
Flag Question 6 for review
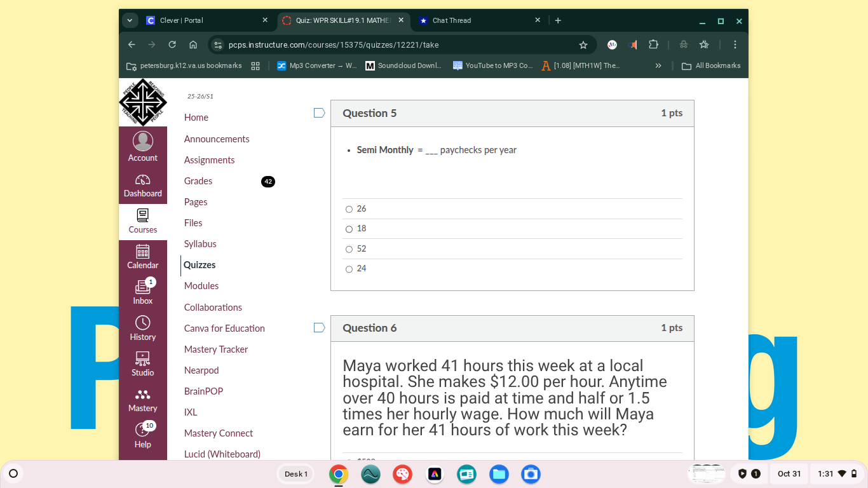pos(320,328)
